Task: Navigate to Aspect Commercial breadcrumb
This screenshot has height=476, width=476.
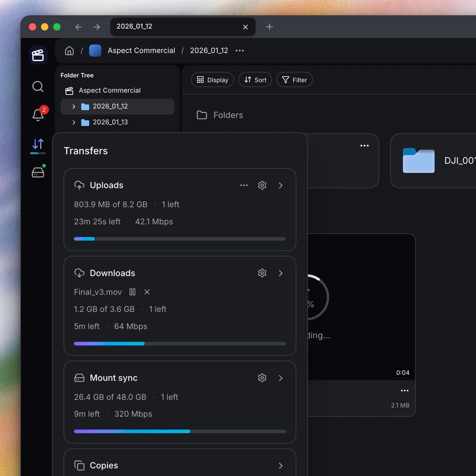Action: coord(141,50)
